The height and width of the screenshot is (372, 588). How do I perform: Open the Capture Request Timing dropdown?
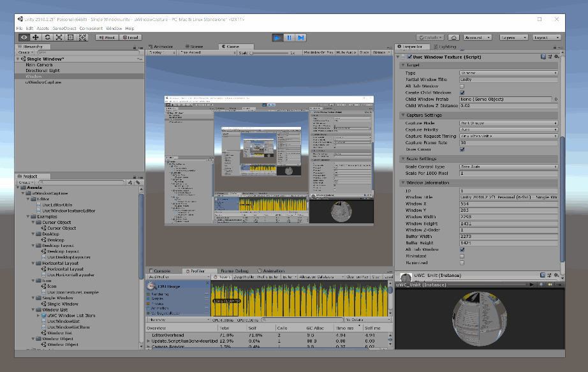coord(508,136)
